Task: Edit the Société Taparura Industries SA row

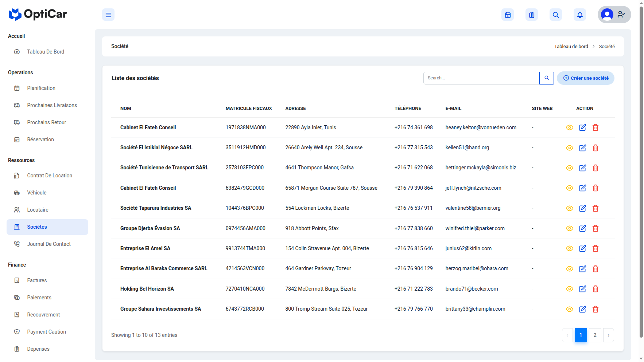Action: (583, 208)
